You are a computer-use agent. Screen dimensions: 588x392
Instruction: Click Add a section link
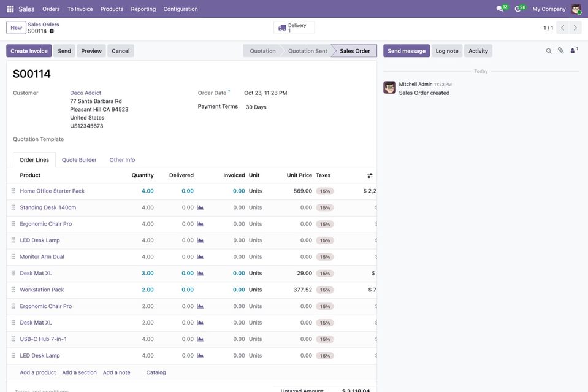[x=80, y=372]
